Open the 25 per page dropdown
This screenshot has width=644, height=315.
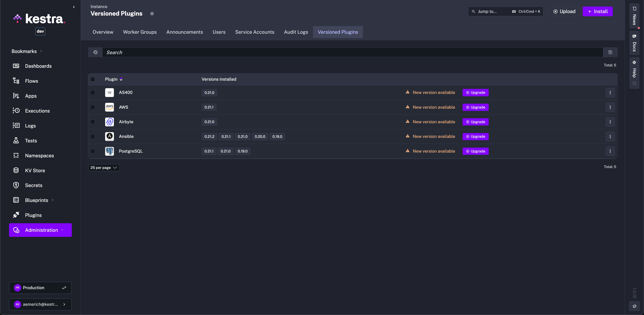(104, 168)
